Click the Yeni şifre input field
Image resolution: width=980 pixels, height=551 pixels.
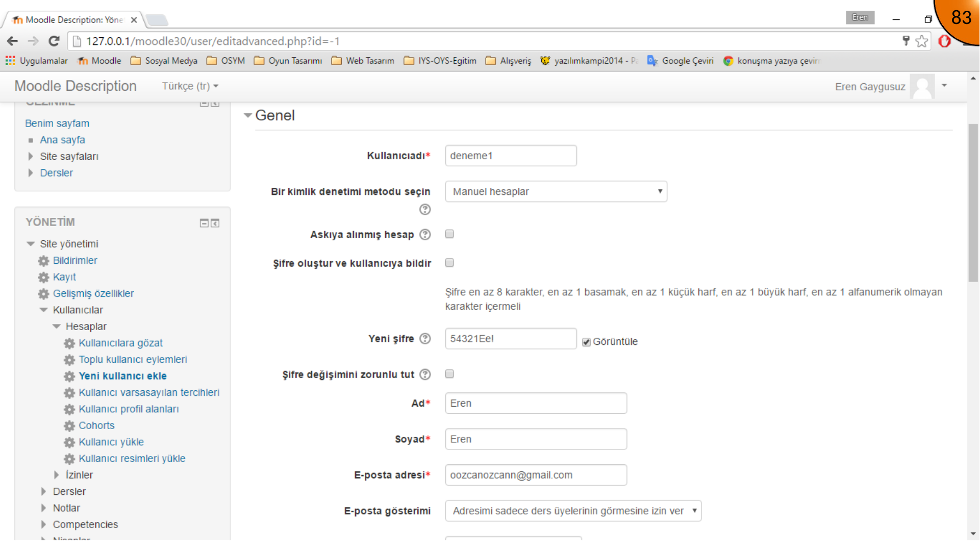(511, 339)
